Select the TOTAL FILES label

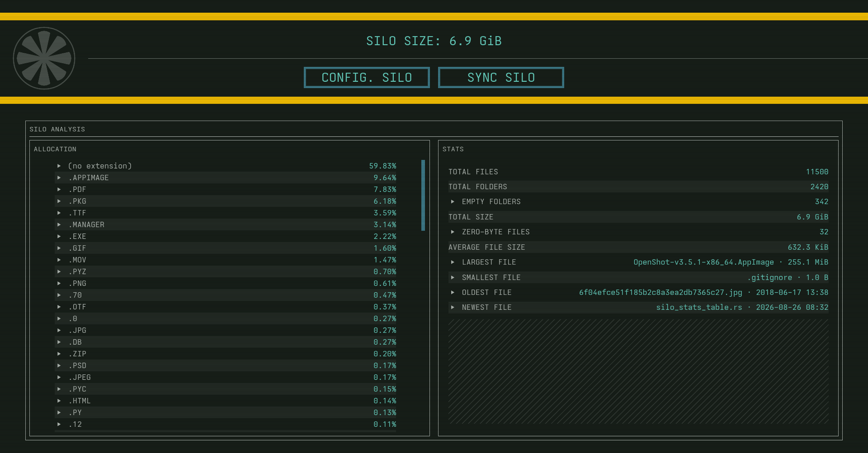pyautogui.click(x=473, y=172)
